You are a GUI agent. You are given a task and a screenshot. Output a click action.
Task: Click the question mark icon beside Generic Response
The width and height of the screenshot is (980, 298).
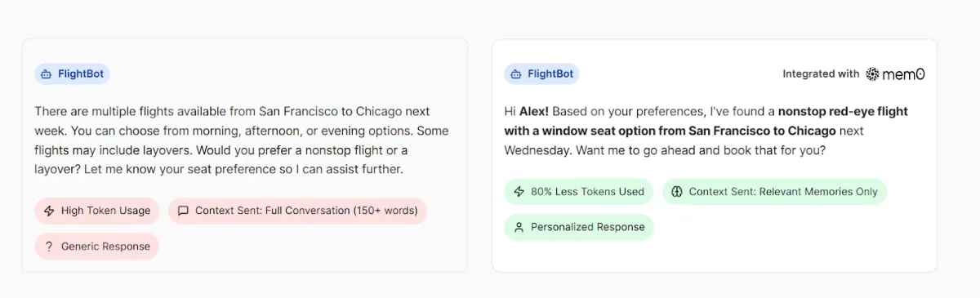[49, 247]
